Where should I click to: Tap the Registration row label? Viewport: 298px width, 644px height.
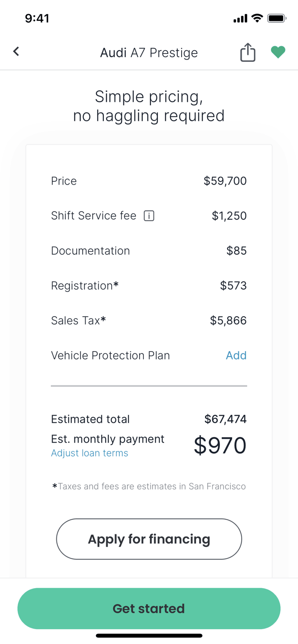click(x=85, y=285)
